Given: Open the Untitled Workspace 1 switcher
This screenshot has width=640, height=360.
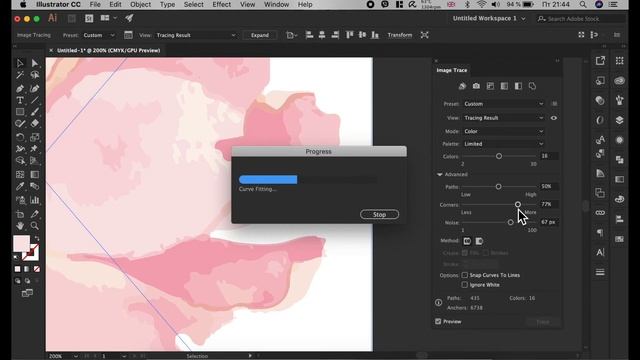Looking at the screenshot, I should pyautogui.click(x=489, y=18).
